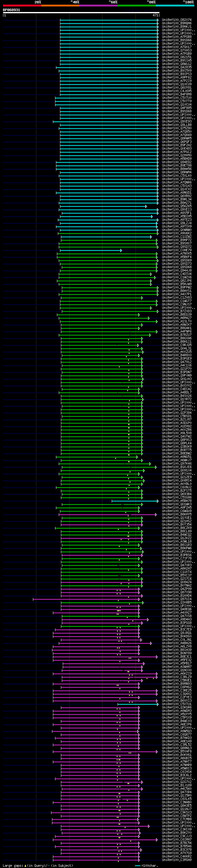The width and height of the screenshot is (197, 868).
Task: Select hit UniRef100_Q8RWR5
Action: click(177, 138)
